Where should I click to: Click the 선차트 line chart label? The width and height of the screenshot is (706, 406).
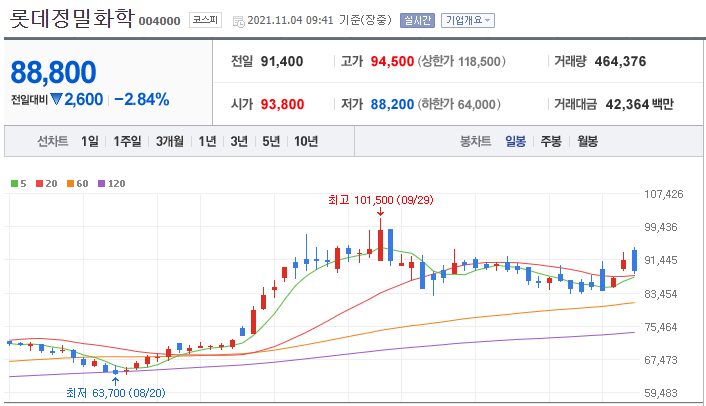53,141
